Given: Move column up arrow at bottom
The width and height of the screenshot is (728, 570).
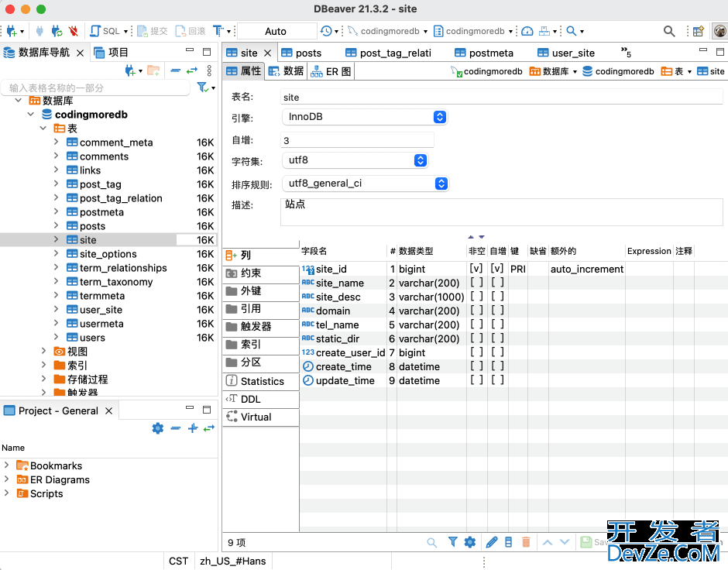Looking at the screenshot, I should pyautogui.click(x=548, y=541).
